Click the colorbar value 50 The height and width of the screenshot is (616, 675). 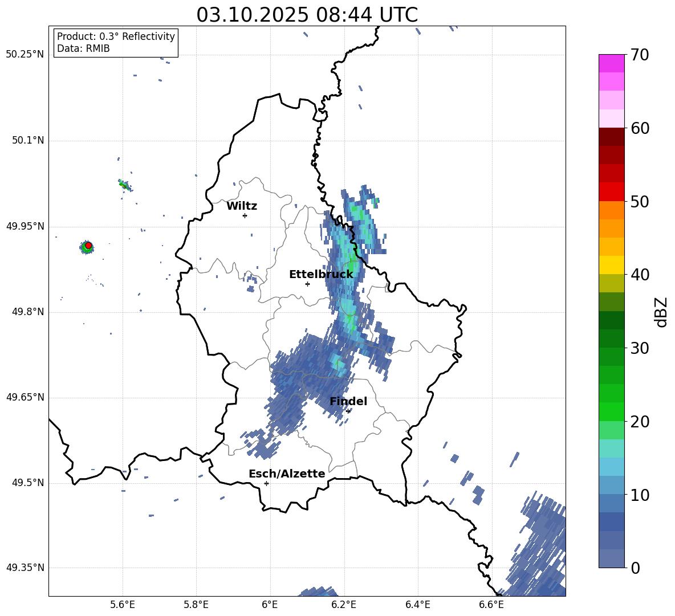pyautogui.click(x=640, y=202)
